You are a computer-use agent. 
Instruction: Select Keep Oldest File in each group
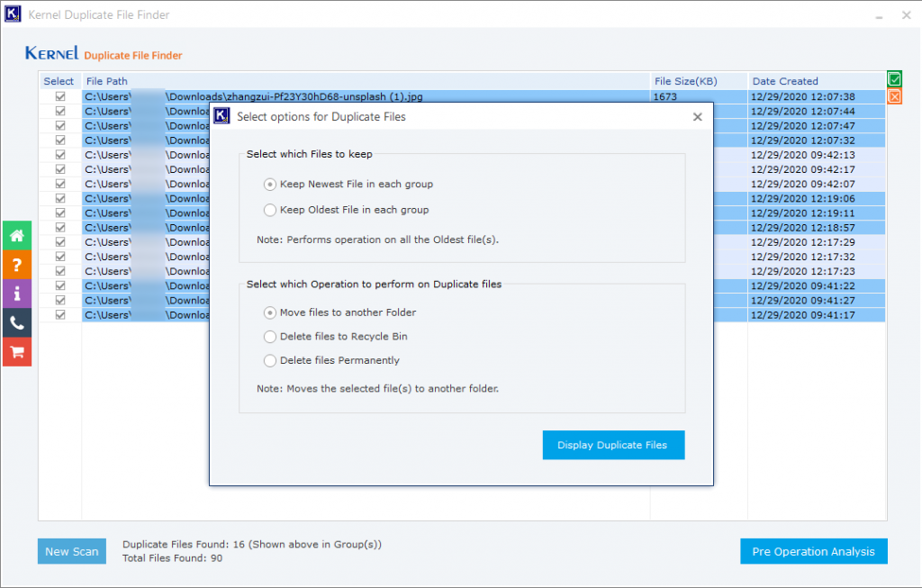270,210
